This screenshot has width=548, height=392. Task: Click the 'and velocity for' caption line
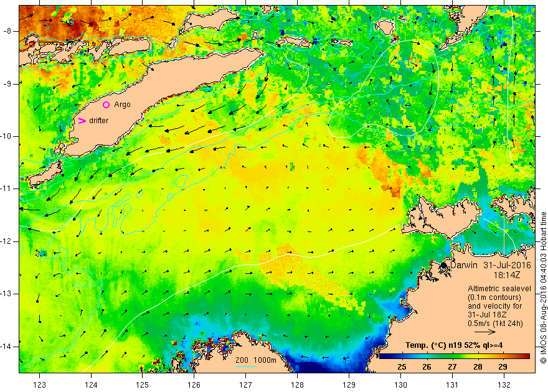click(495, 306)
